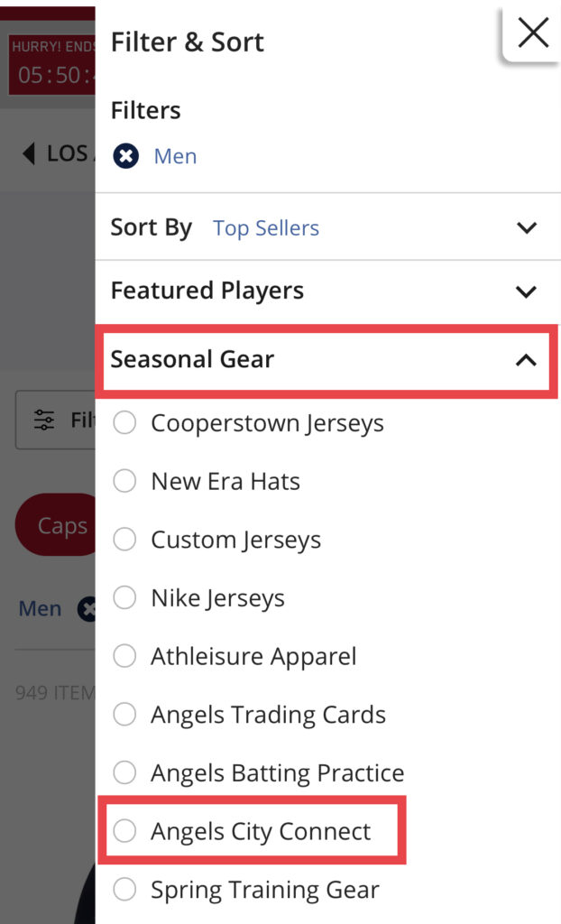The width and height of the screenshot is (561, 924).
Task: Expand the Sort By dropdown chevron
Action: coord(527,227)
